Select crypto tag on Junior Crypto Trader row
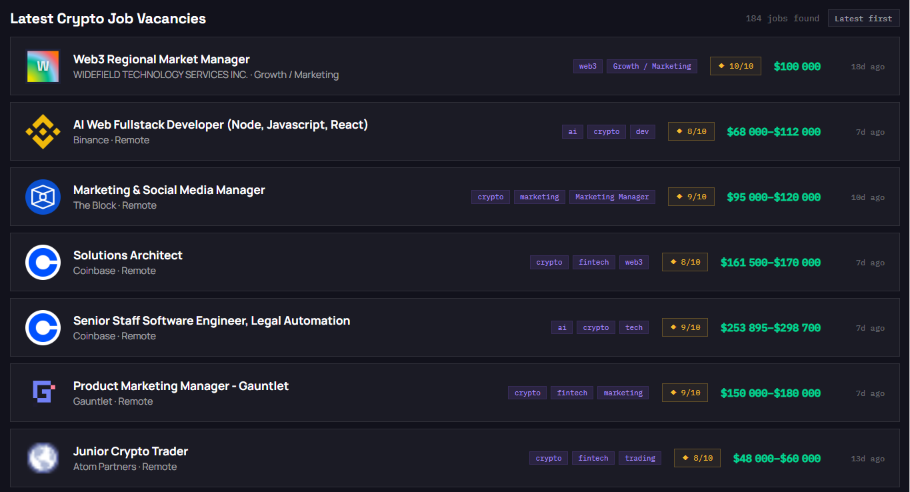Screen dimensions: 910x492 pyautogui.click(x=548, y=458)
